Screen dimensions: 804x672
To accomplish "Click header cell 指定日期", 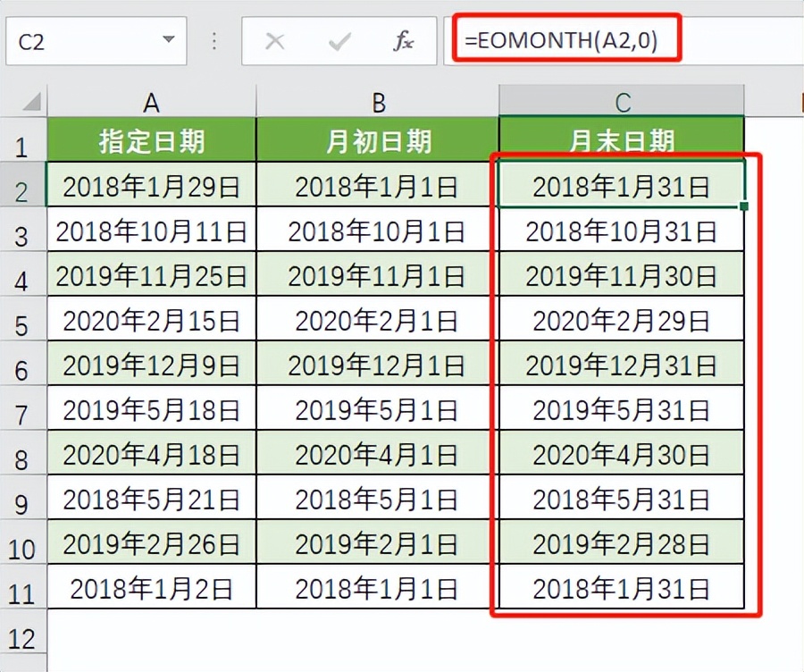I will click(x=151, y=140).
